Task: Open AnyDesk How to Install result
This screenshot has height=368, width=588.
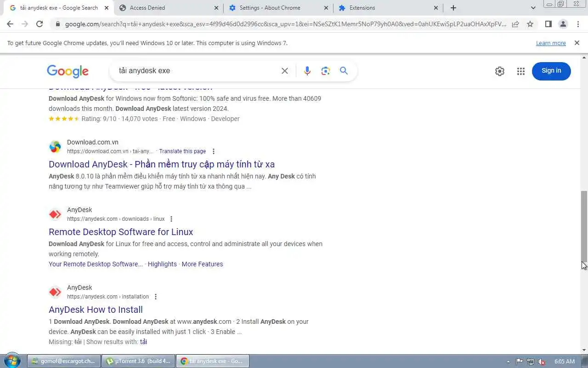Action: click(x=96, y=310)
